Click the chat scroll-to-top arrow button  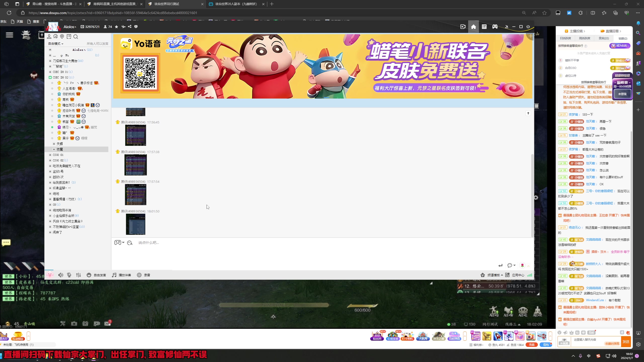pyautogui.click(x=528, y=113)
